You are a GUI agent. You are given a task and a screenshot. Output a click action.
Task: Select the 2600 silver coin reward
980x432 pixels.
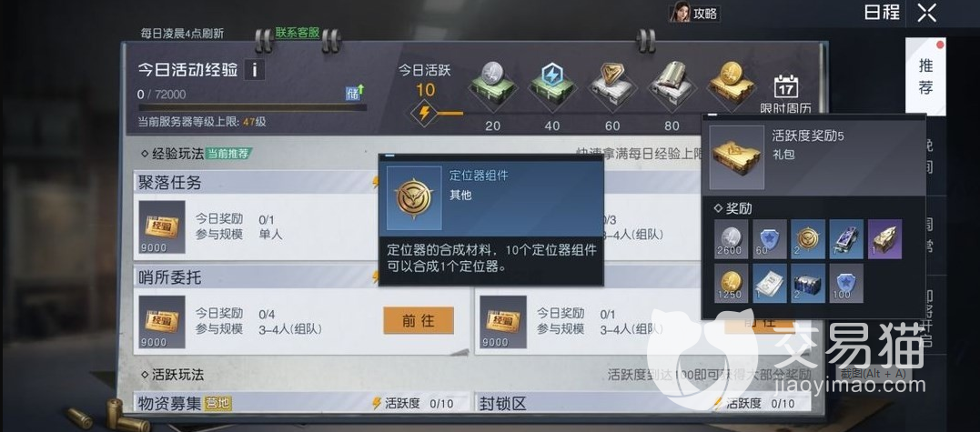[x=731, y=238]
